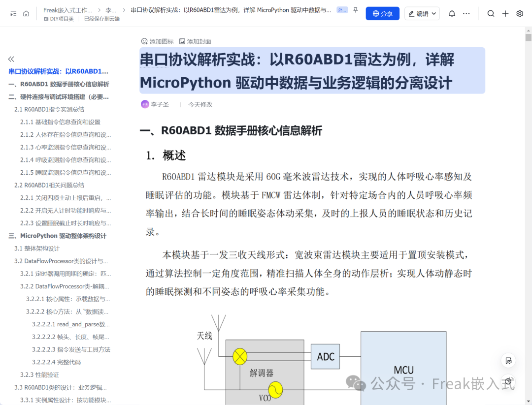Click the add cover image icon
532x405 pixels.
(195, 41)
